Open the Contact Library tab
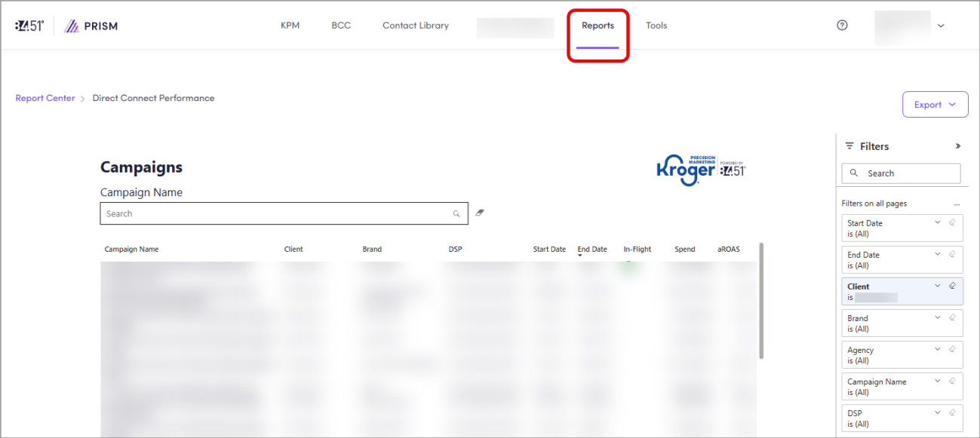Screen dimensions: 980x438 415,26
